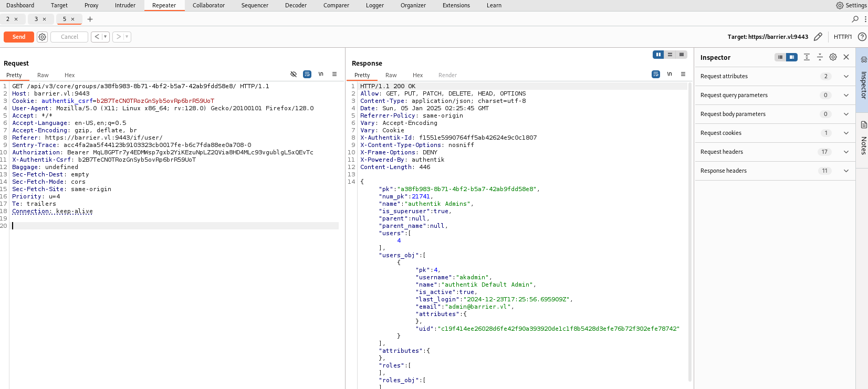The height and width of the screenshot is (389, 868).
Task: Close Repeater tab 3
Action: pos(44,19)
